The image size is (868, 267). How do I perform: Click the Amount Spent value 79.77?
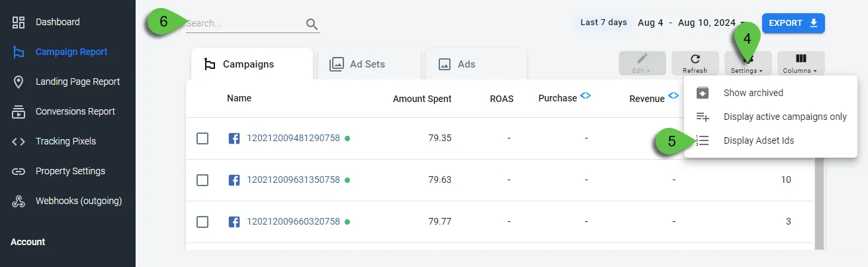(x=439, y=222)
